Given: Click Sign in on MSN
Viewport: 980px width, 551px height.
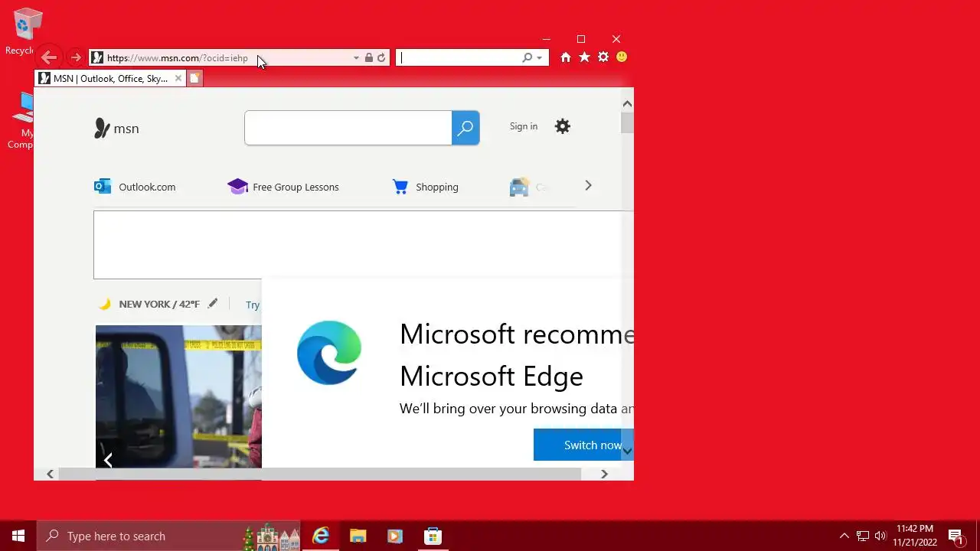Looking at the screenshot, I should [x=524, y=126].
